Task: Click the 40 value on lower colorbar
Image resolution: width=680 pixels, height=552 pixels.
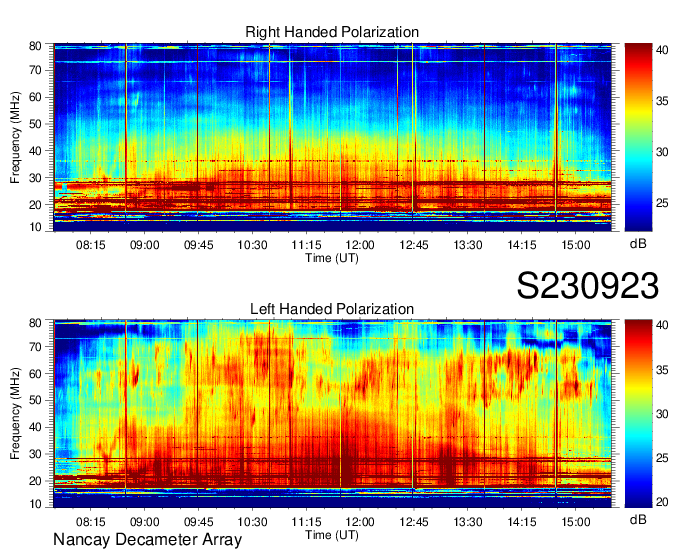Action: pyautogui.click(x=662, y=325)
